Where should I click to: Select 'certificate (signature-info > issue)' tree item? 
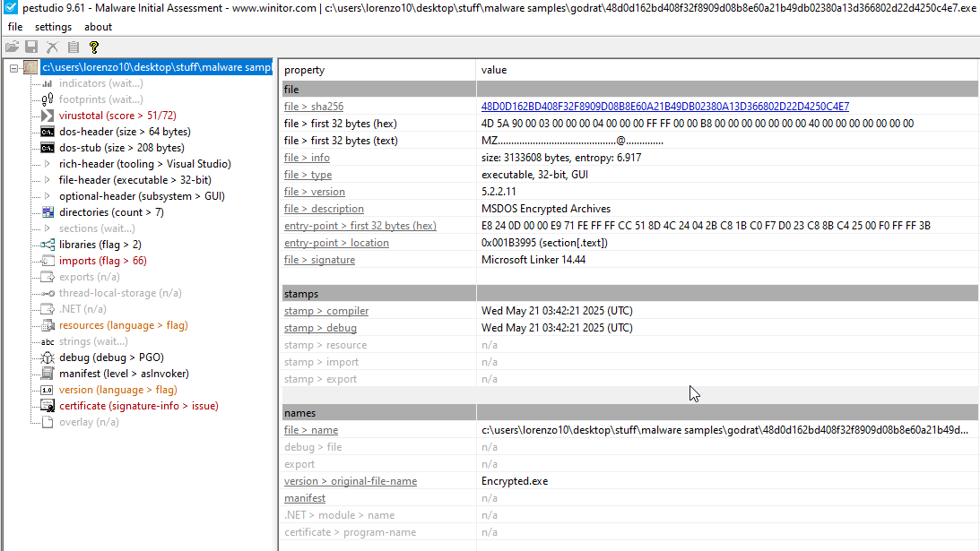point(139,406)
